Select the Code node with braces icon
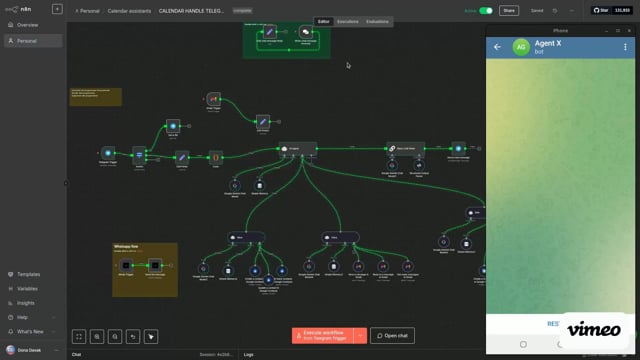Image resolution: width=640 pixels, height=360 pixels. [x=216, y=158]
